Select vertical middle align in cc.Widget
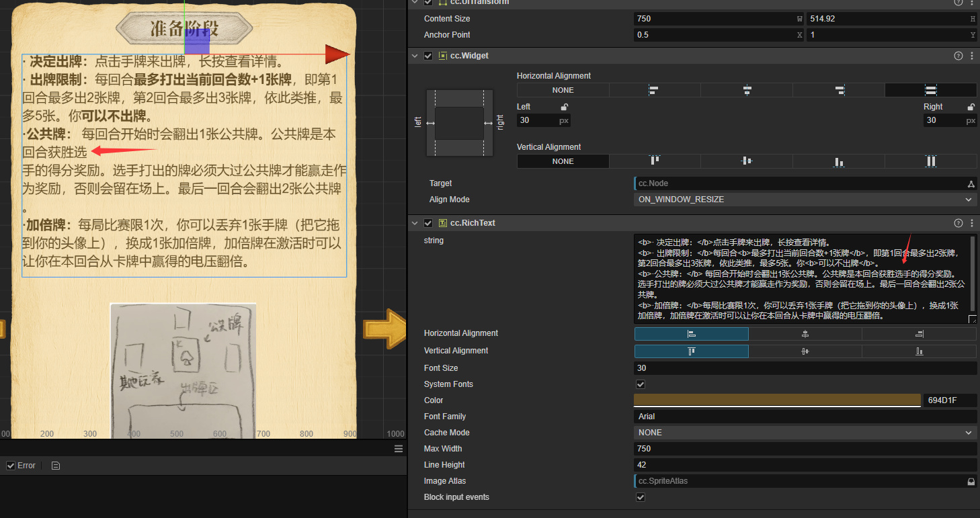This screenshot has height=518, width=980. pyautogui.click(x=747, y=161)
